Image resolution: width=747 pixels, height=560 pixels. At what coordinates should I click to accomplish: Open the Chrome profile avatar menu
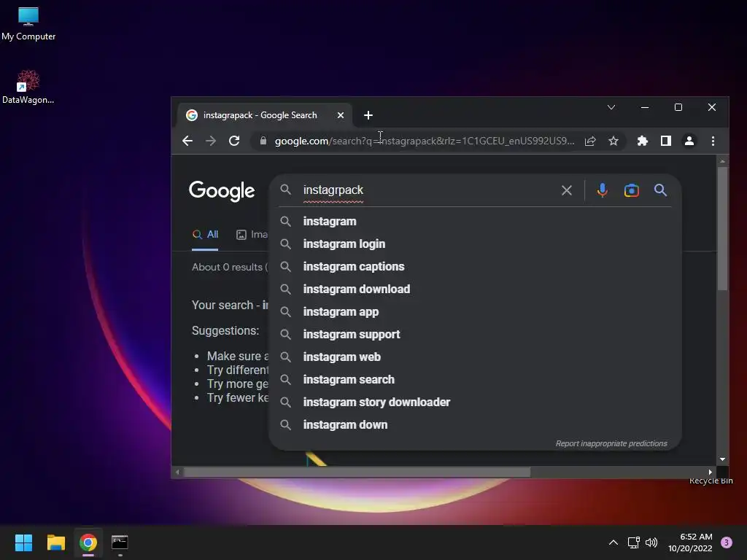(689, 141)
